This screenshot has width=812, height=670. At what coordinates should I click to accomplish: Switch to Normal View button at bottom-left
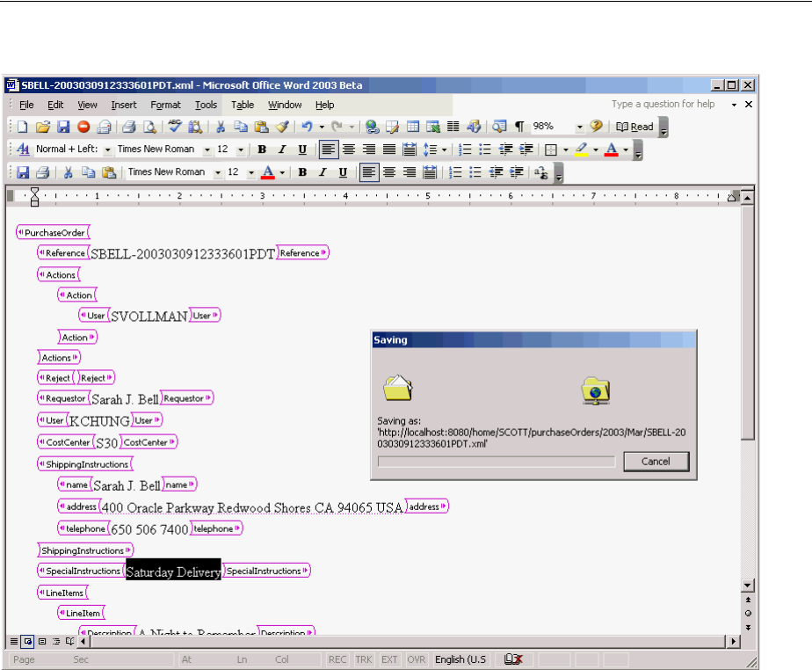click(14, 642)
